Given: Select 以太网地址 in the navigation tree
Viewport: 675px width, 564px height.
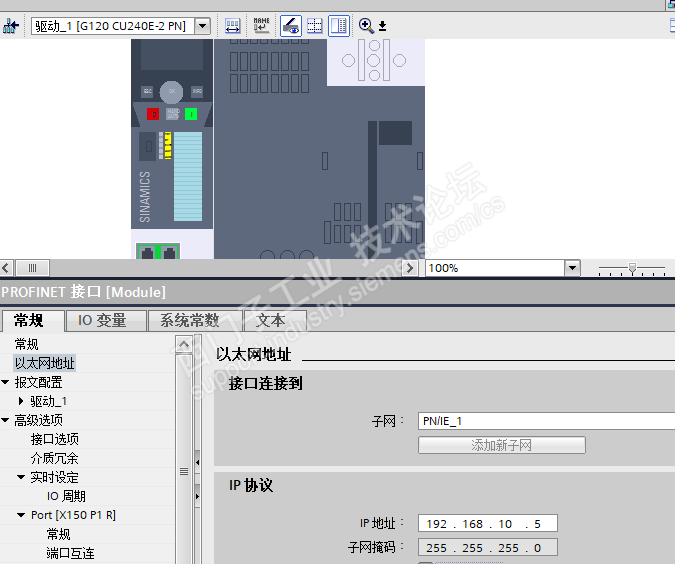Looking at the screenshot, I should click(45, 363).
